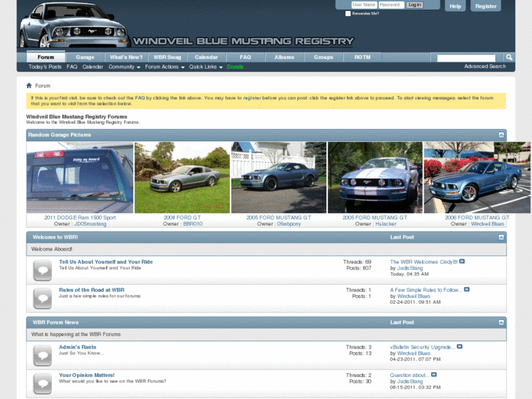
Task: Open HiJacker's Mustang GT garage photo
Action: pyautogui.click(x=375, y=178)
